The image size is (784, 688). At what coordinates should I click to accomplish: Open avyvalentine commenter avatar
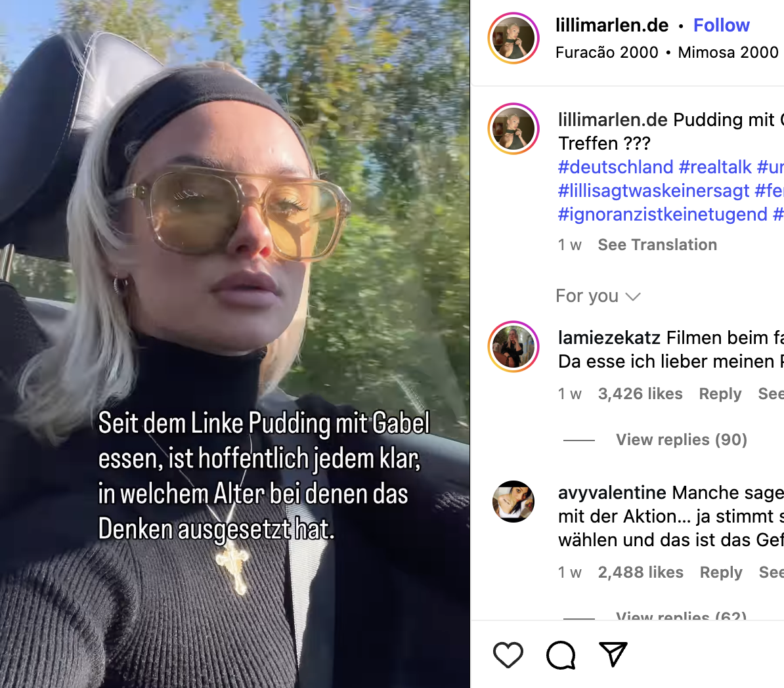pyautogui.click(x=513, y=502)
